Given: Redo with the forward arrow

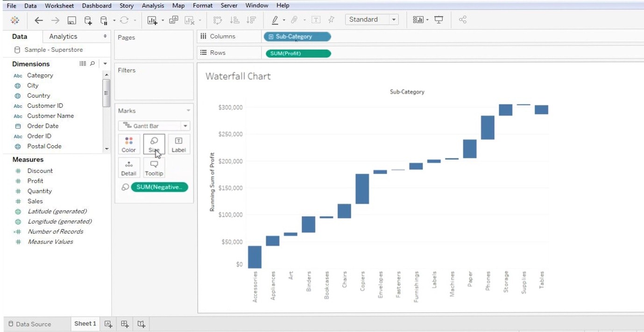Looking at the screenshot, I should coord(55,20).
